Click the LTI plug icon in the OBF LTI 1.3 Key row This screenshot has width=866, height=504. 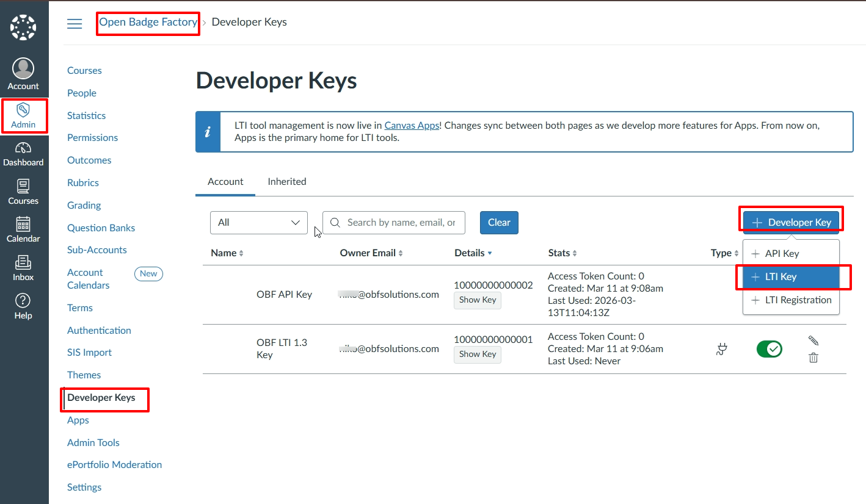tap(722, 349)
